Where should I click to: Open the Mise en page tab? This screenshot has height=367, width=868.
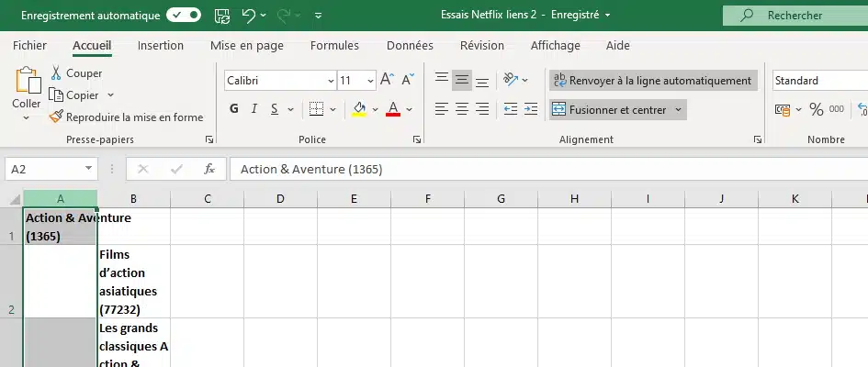(x=247, y=45)
